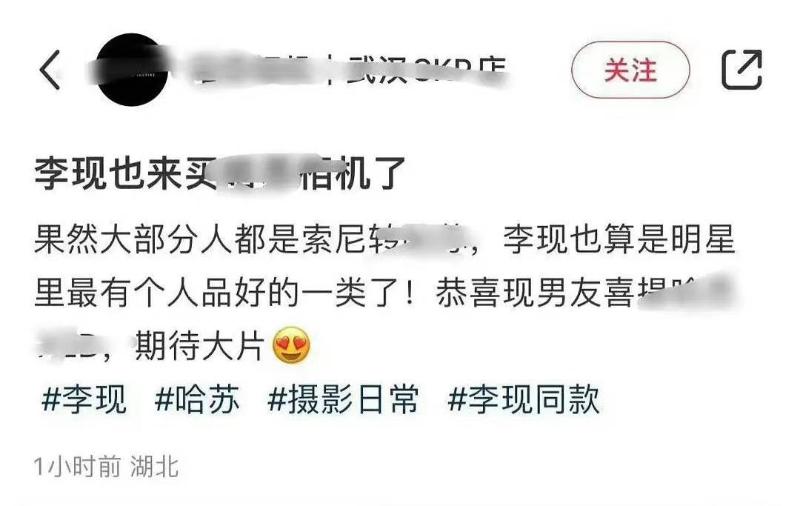Image resolution: width=800 pixels, height=506 pixels.
Task: Select the post title 李现也来买…相机了
Action: [x=219, y=173]
